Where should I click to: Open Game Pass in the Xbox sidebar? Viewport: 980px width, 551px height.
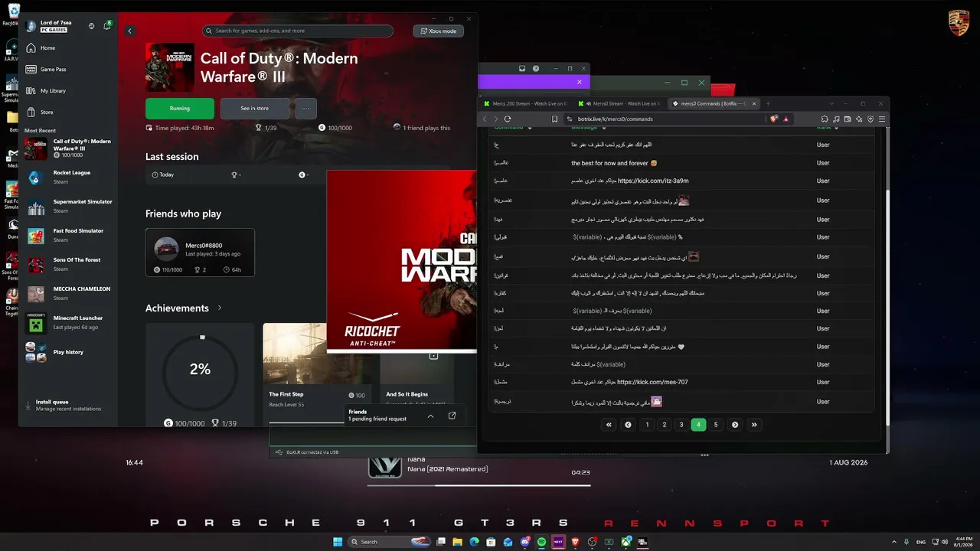(x=68, y=70)
